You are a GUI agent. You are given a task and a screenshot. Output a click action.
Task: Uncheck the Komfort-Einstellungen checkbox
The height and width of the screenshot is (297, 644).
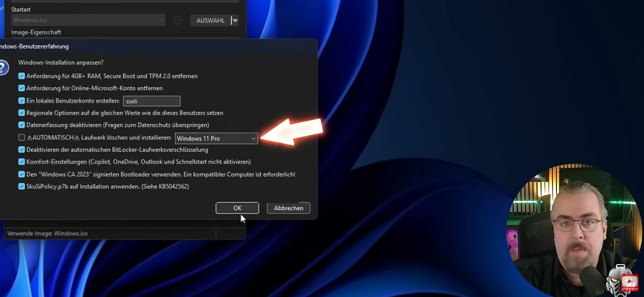click(x=21, y=162)
